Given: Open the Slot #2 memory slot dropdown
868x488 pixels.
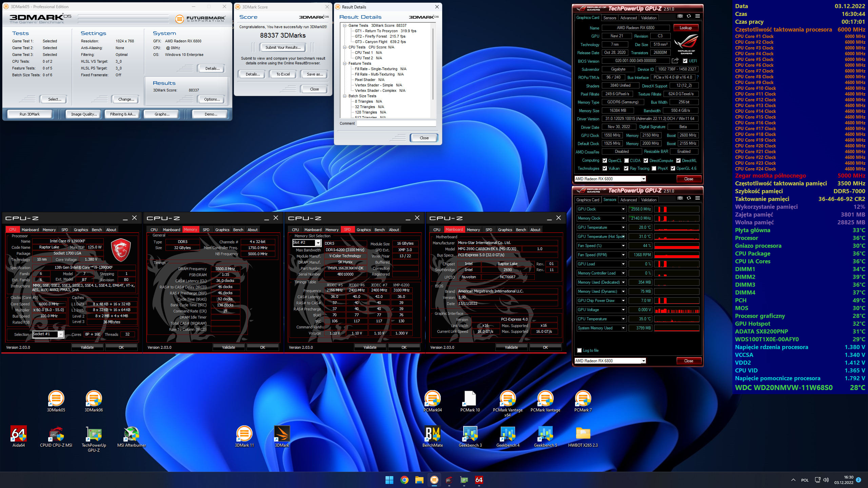Looking at the screenshot, I should pyautogui.click(x=318, y=243).
